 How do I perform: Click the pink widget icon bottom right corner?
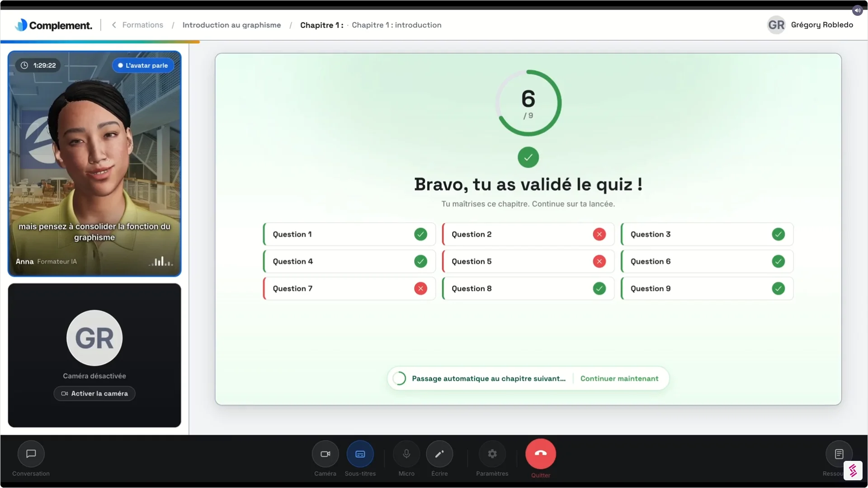click(853, 470)
